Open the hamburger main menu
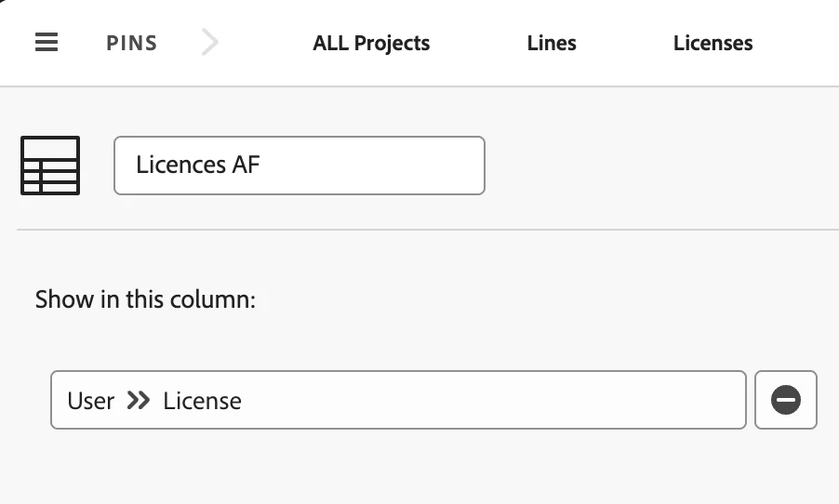The image size is (839, 504). click(x=47, y=43)
